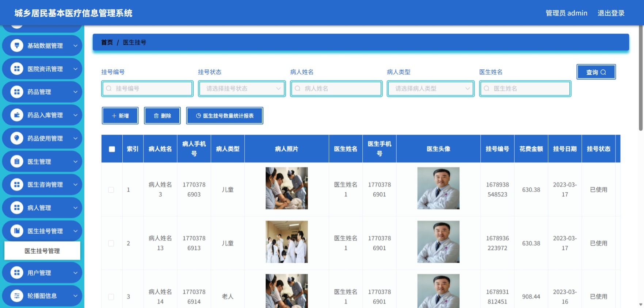The width and height of the screenshot is (644, 308).
Task: Click the 药品使用管理 bulb icon
Action: point(17,138)
